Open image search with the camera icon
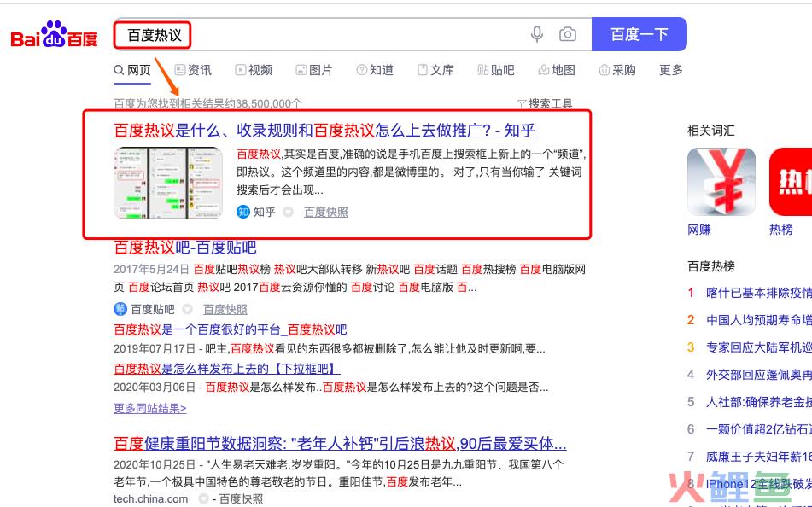The width and height of the screenshot is (812, 507). [568, 34]
